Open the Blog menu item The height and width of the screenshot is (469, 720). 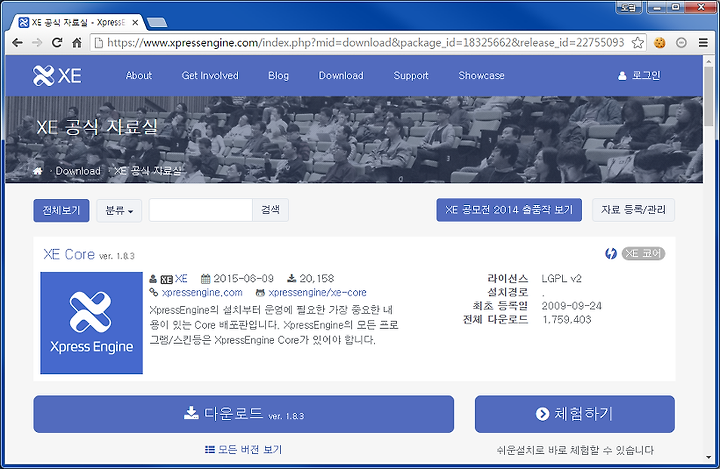pos(278,75)
